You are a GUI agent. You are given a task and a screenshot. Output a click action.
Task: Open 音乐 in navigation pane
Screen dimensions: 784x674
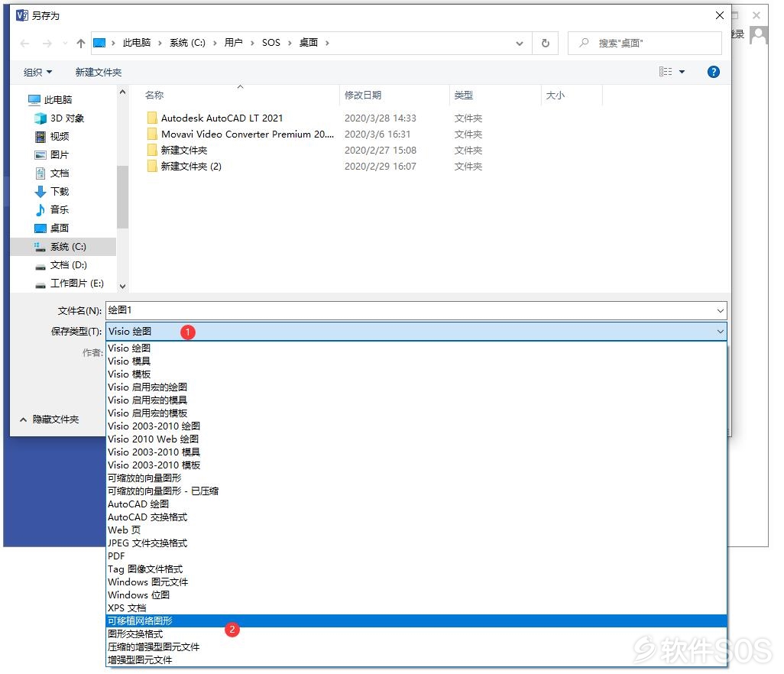(60, 210)
